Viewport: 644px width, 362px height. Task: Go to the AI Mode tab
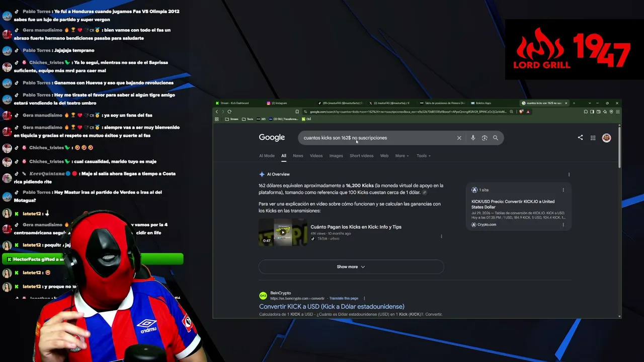267,156
